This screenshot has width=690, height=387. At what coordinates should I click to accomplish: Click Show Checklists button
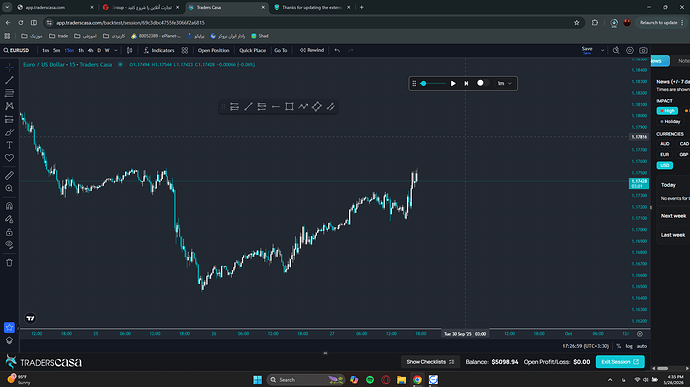tap(430, 362)
